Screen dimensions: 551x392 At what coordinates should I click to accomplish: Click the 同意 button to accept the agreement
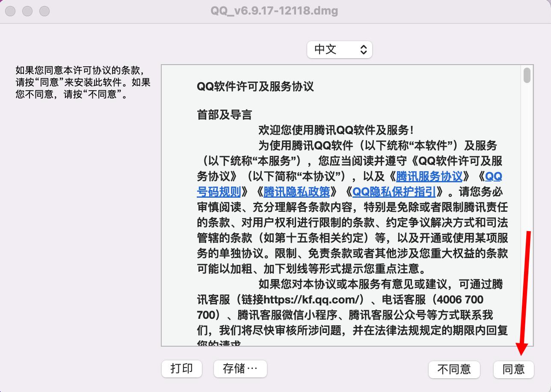[x=513, y=370]
